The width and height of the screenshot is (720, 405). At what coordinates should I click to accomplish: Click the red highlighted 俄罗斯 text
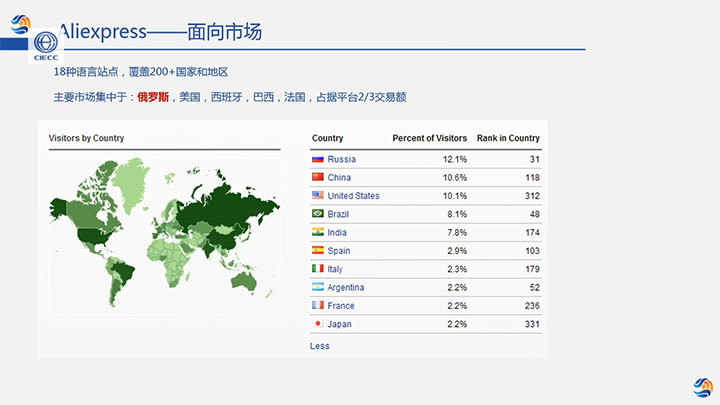click(x=153, y=97)
